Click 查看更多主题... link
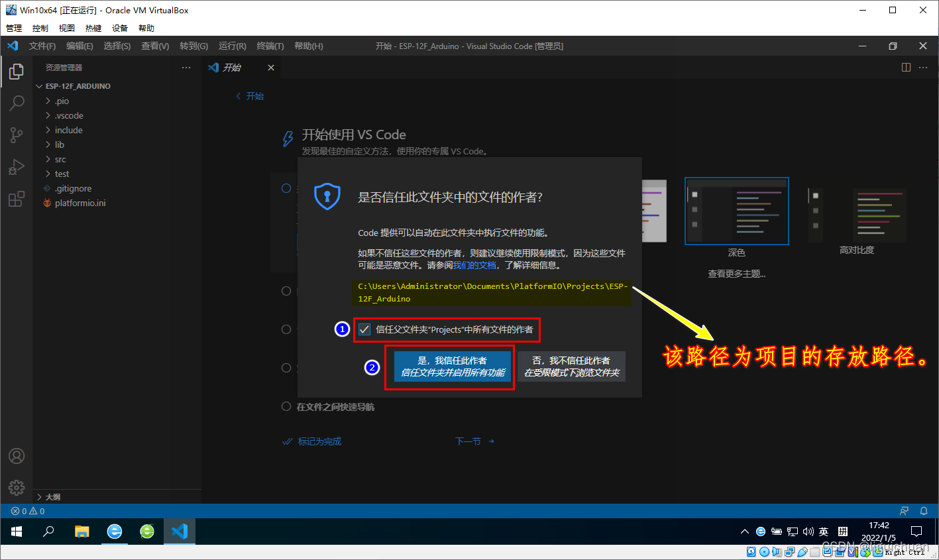This screenshot has height=560, width=939. pos(737,274)
